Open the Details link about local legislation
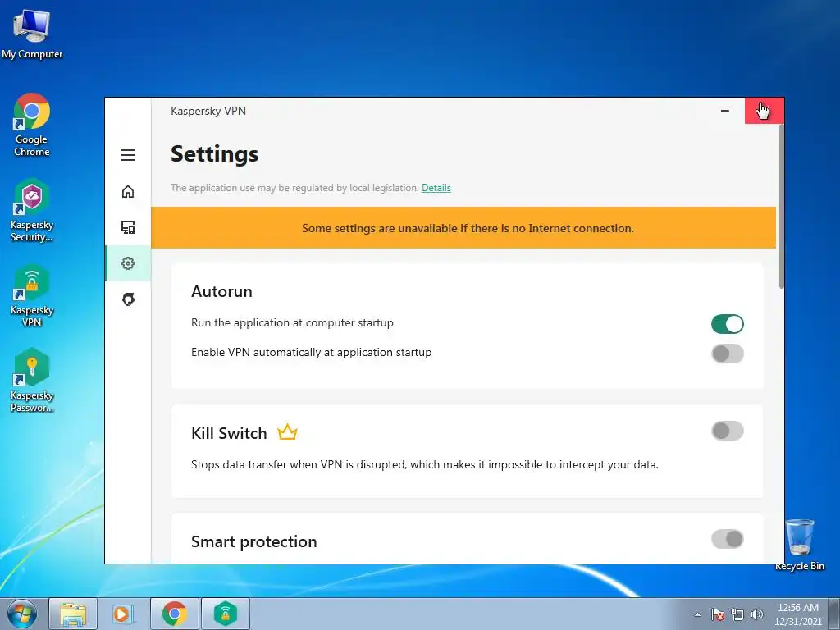The image size is (840, 630). click(x=436, y=188)
